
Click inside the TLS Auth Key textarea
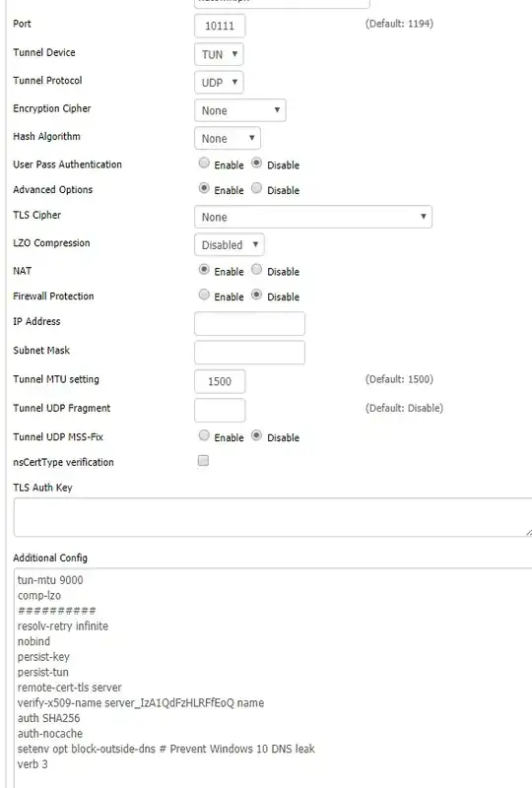pyautogui.click(x=273, y=517)
